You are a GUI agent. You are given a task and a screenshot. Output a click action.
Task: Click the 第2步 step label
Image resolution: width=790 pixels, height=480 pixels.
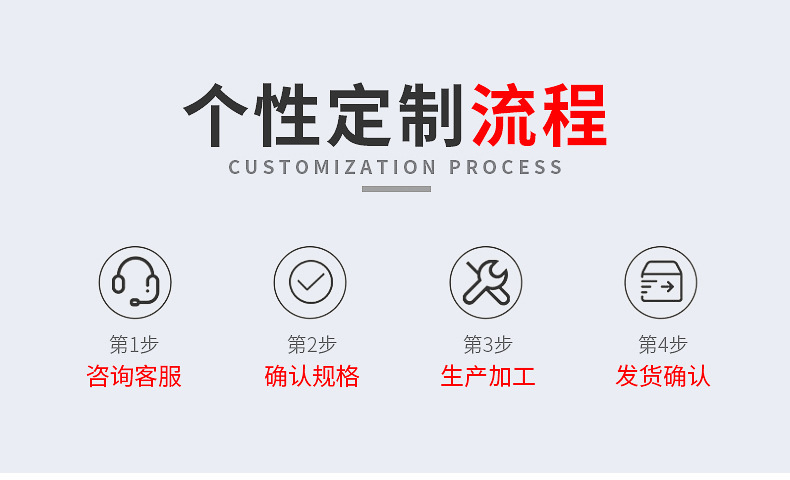312,345
